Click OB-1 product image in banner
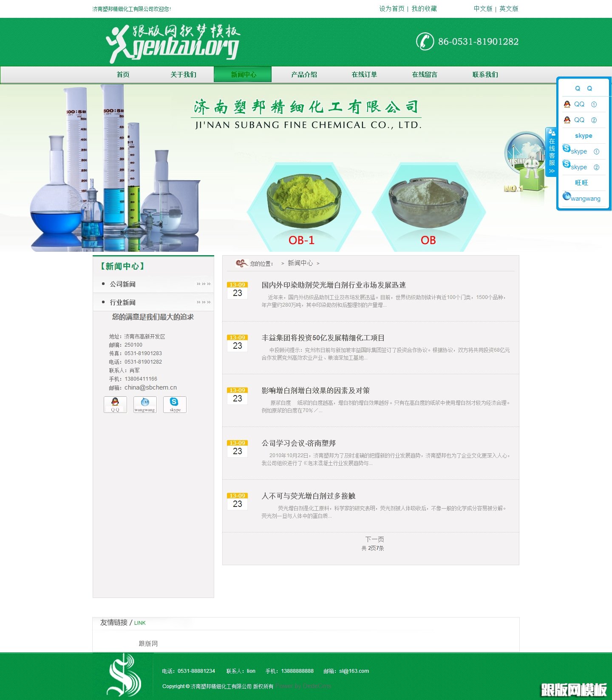The image size is (612, 700). (x=303, y=207)
